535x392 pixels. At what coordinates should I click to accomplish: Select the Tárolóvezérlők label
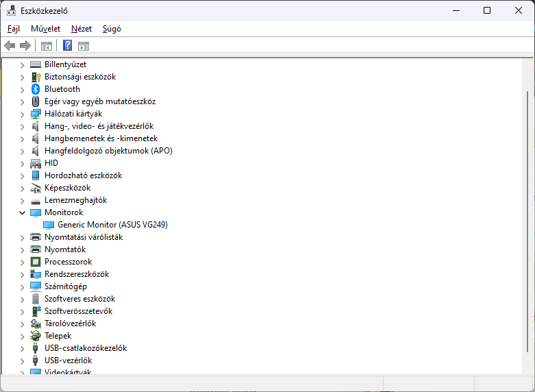pyautogui.click(x=71, y=323)
